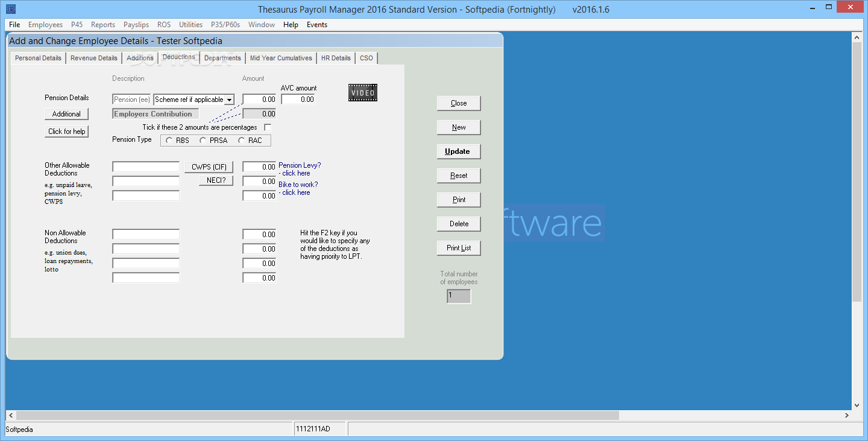
Task: Click the Employers Contribution amount field
Action: [x=259, y=114]
